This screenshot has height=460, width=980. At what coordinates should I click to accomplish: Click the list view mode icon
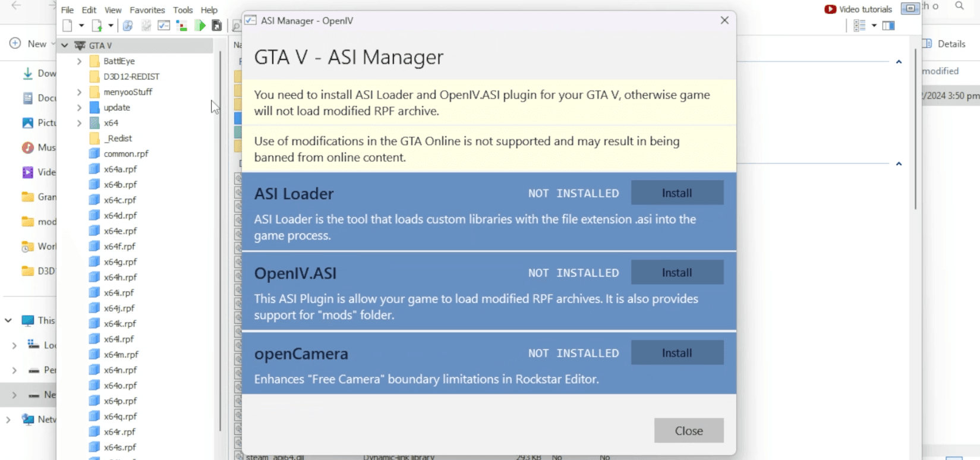click(x=859, y=26)
